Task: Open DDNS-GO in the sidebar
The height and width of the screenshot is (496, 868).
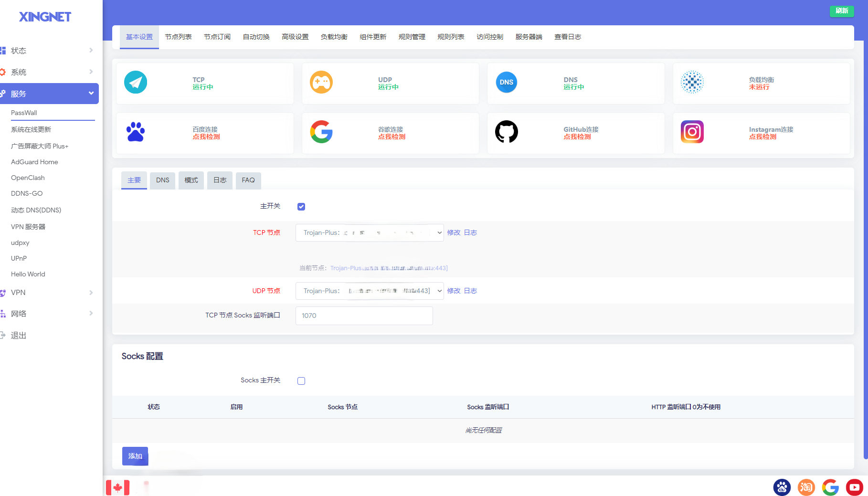Action: pyautogui.click(x=27, y=193)
